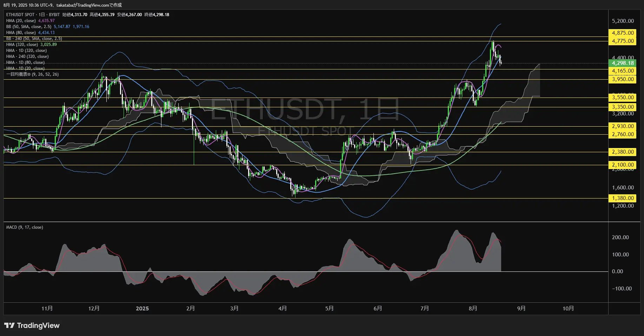
Task: Select the HMA · 1D (80, close) legend
Action: [x=25, y=62]
